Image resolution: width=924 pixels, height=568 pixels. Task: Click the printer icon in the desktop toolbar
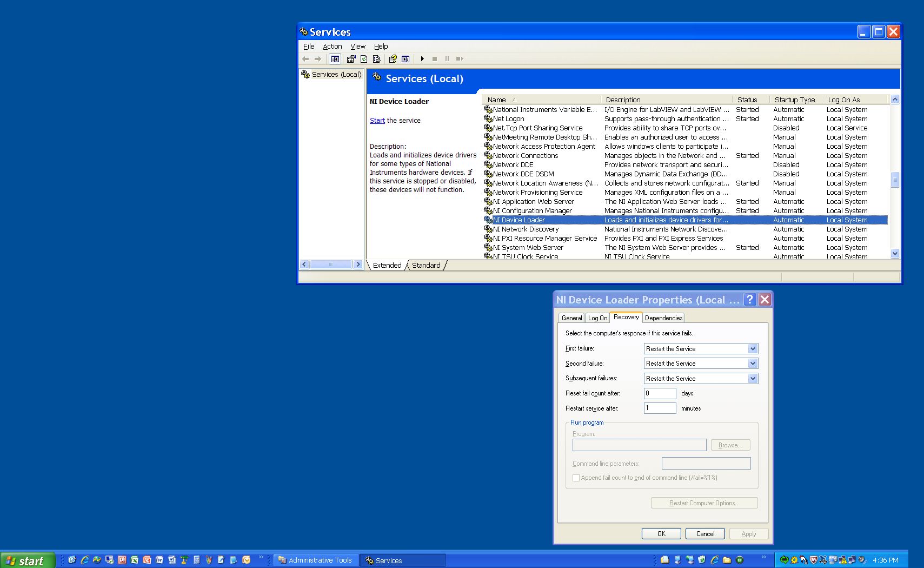pyautogui.click(x=665, y=560)
